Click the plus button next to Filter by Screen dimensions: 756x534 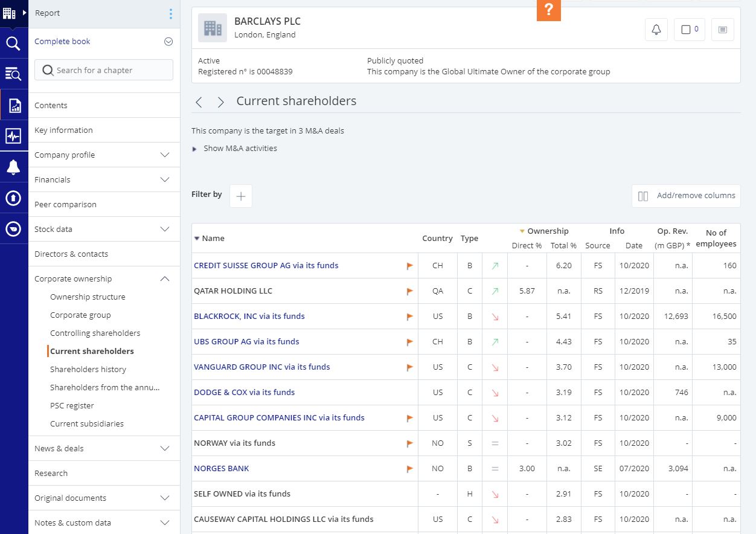click(x=241, y=196)
